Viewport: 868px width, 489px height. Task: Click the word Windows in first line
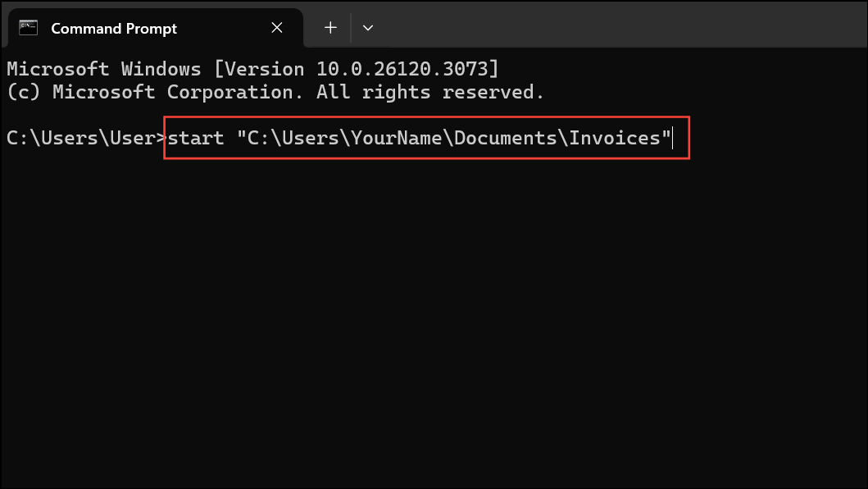(x=161, y=69)
